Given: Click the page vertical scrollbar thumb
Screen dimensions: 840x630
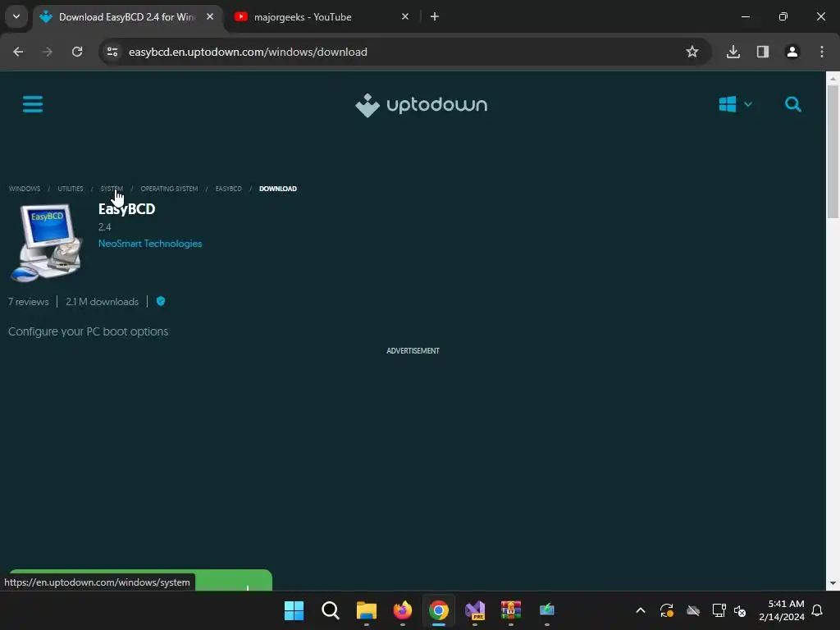Looking at the screenshot, I should click(833, 151).
